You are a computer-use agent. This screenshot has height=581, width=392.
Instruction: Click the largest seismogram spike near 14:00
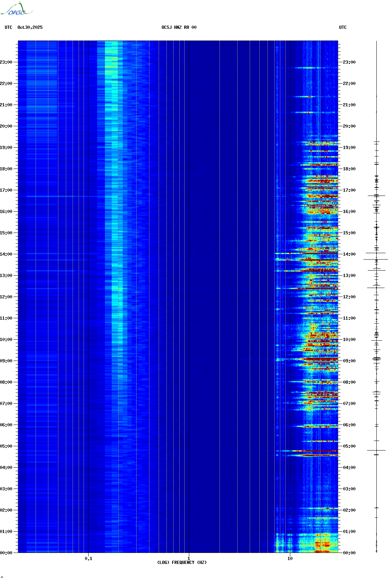(376, 260)
